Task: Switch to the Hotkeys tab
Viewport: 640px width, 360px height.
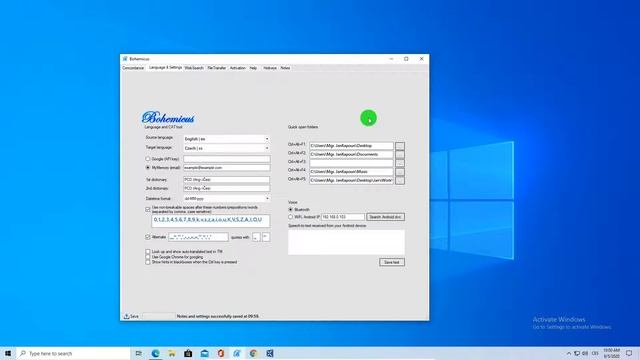Action: pyautogui.click(x=270, y=68)
